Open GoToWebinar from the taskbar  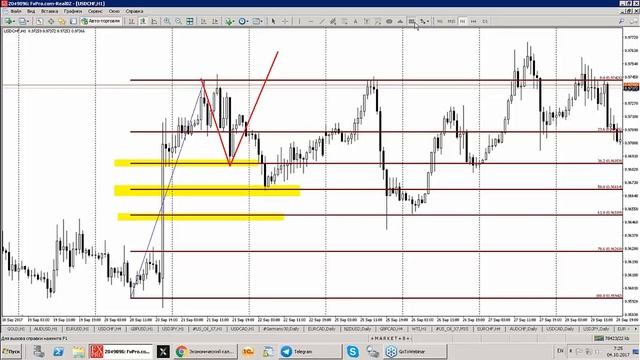tap(415, 351)
